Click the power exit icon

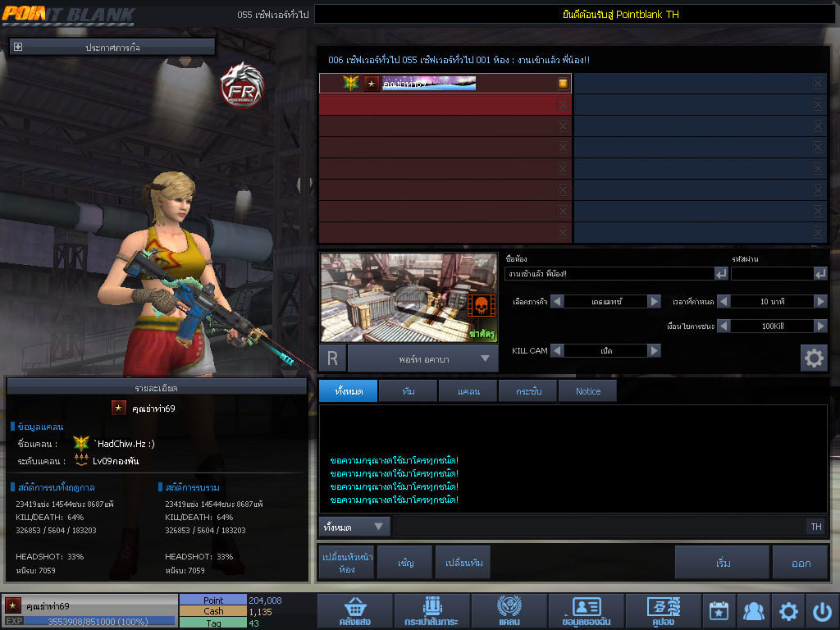click(822, 610)
